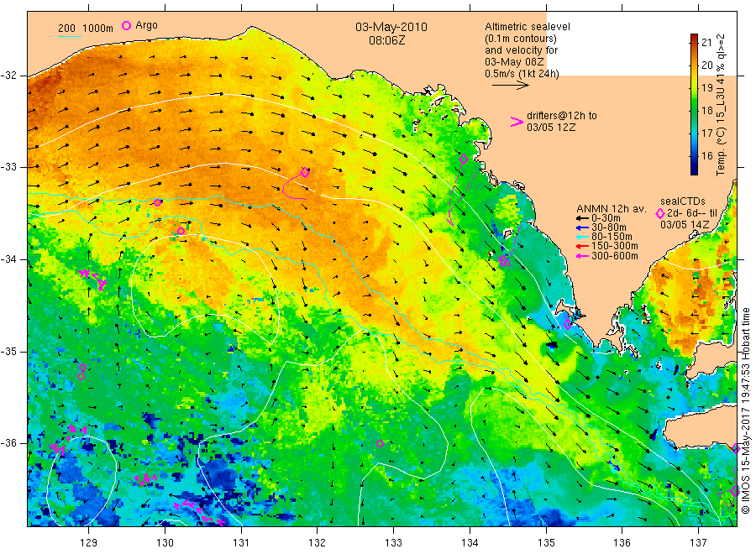Click the 0.5m/s reference velocity arrow
756x554 pixels.
click(x=511, y=86)
